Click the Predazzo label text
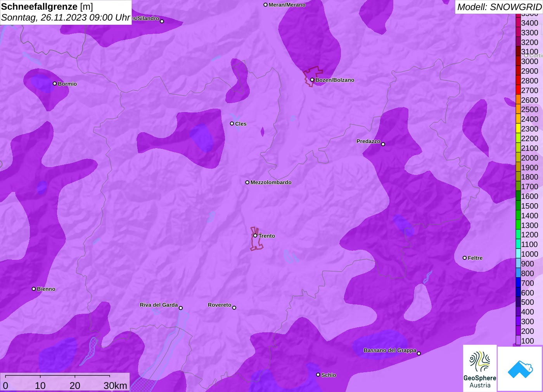The width and height of the screenshot is (543, 392). (x=368, y=141)
